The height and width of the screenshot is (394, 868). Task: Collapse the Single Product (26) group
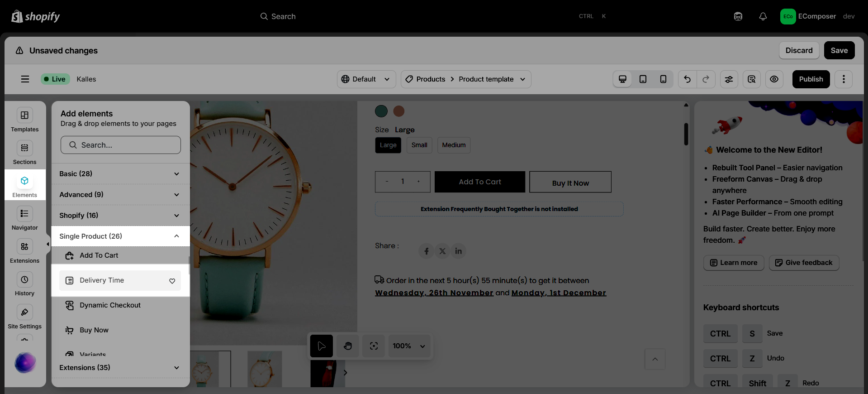click(x=120, y=236)
